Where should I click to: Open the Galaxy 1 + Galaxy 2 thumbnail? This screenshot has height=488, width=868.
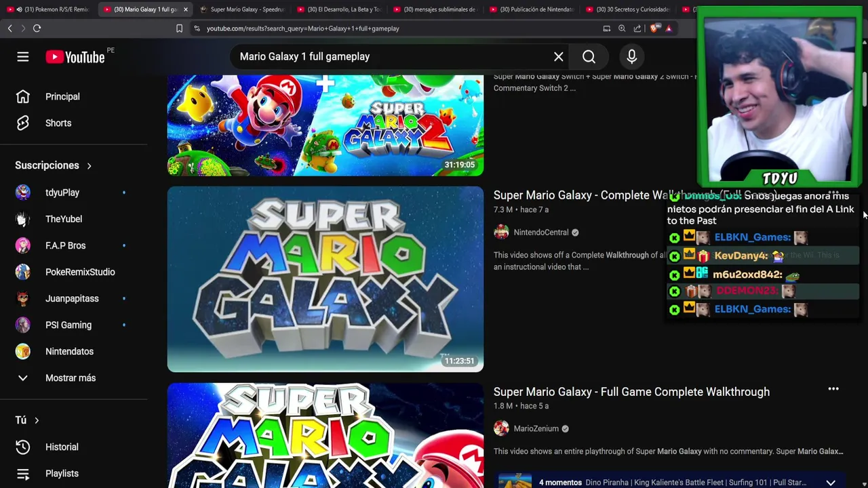(x=325, y=125)
